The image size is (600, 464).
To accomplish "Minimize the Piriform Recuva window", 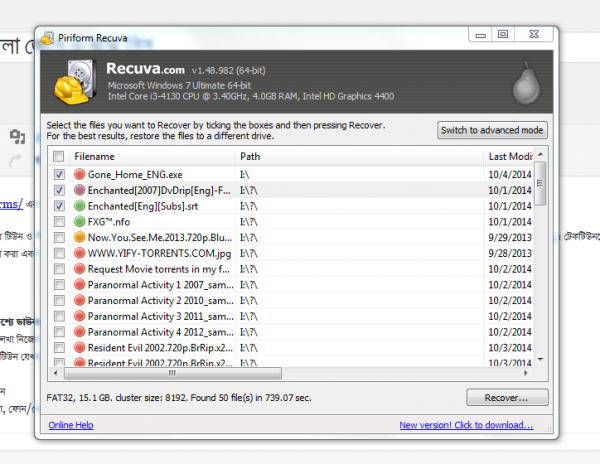I will click(x=481, y=34).
